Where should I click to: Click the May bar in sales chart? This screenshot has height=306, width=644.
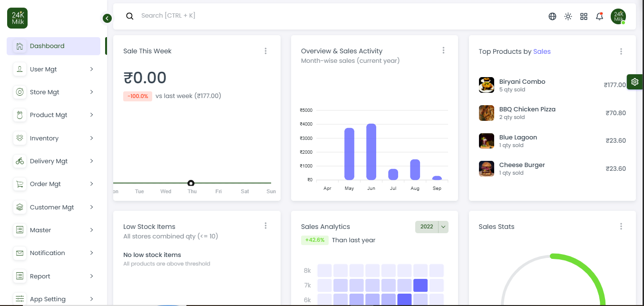click(349, 154)
